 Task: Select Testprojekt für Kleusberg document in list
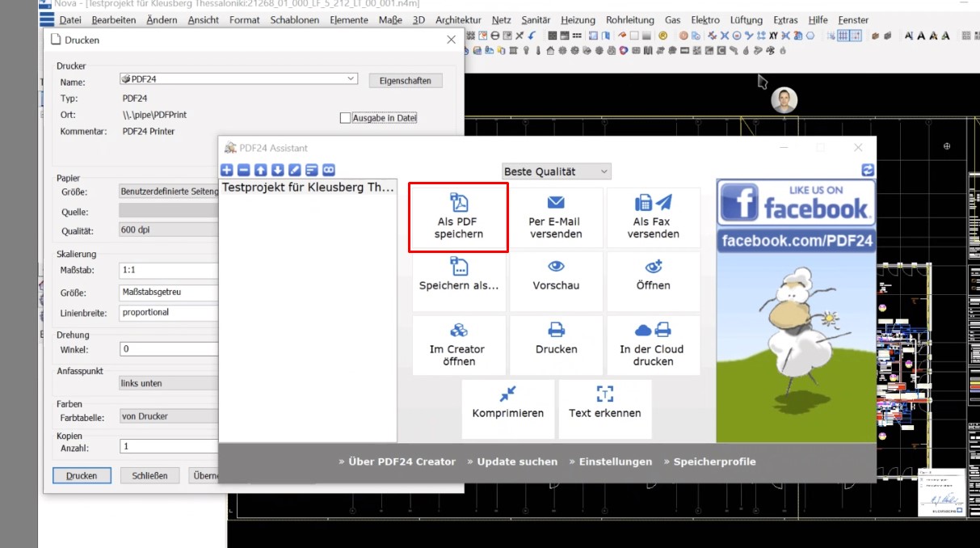pyautogui.click(x=308, y=188)
